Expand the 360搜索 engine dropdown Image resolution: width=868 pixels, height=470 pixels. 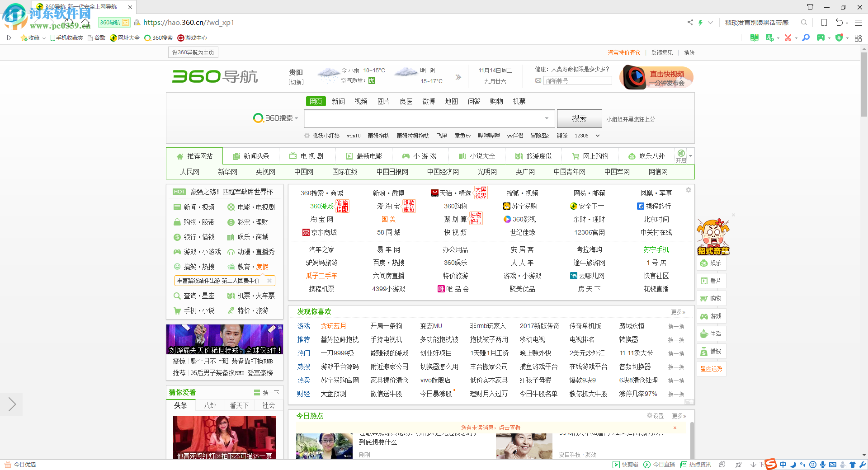click(297, 118)
